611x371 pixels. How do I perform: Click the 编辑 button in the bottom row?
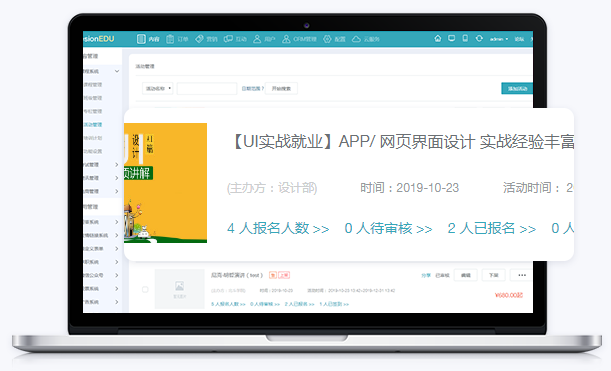(466, 275)
